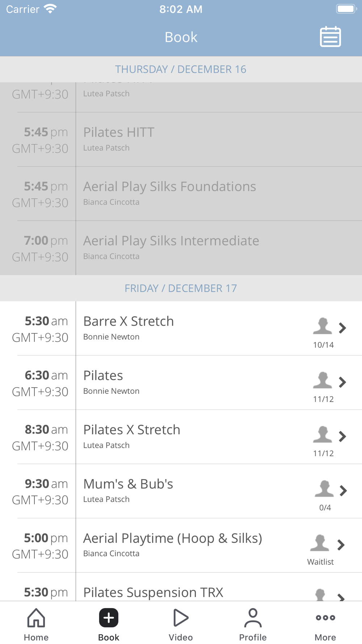Tap Aerial Play Silks Foundations class
The image size is (362, 644).
pyautogui.click(x=181, y=194)
